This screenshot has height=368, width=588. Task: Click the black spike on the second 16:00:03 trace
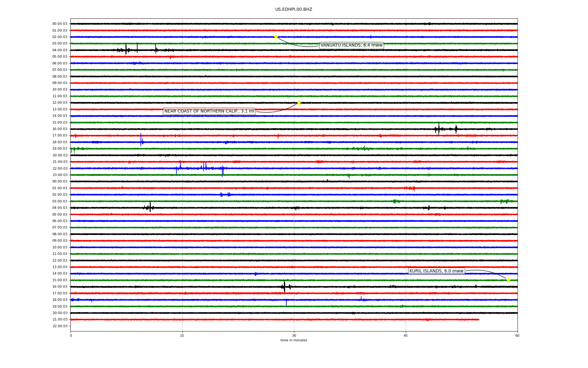pos(285,287)
